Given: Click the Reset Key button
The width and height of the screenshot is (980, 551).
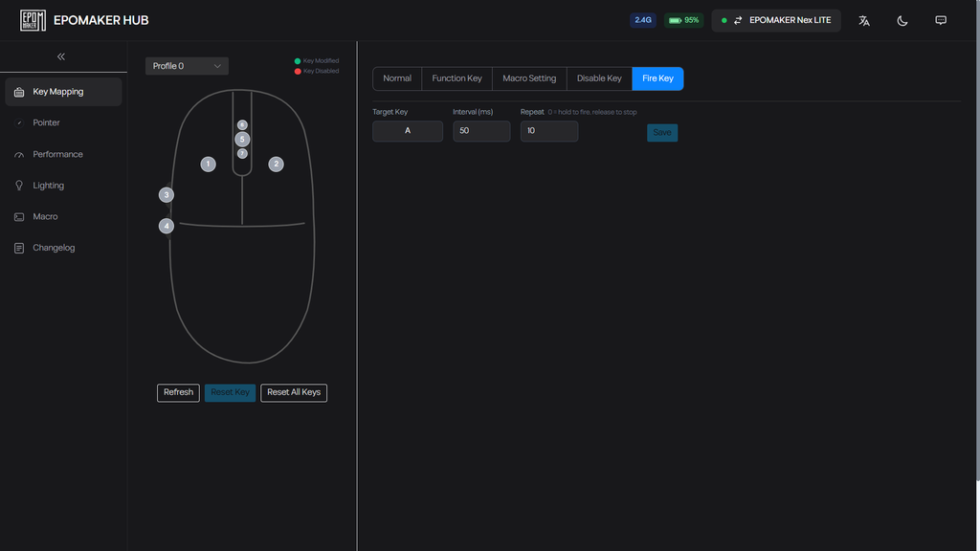Looking at the screenshot, I should click(x=230, y=392).
